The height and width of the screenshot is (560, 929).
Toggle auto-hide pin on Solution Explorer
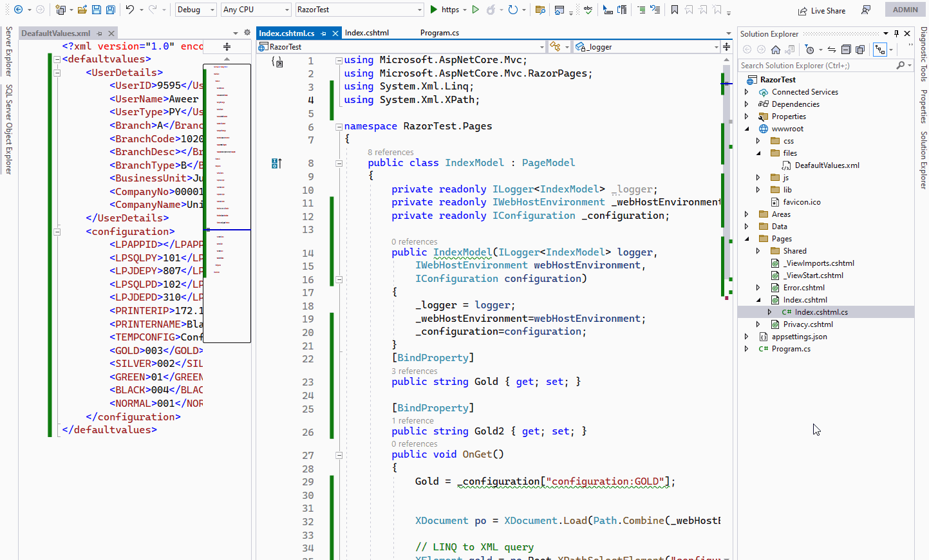[x=896, y=33]
